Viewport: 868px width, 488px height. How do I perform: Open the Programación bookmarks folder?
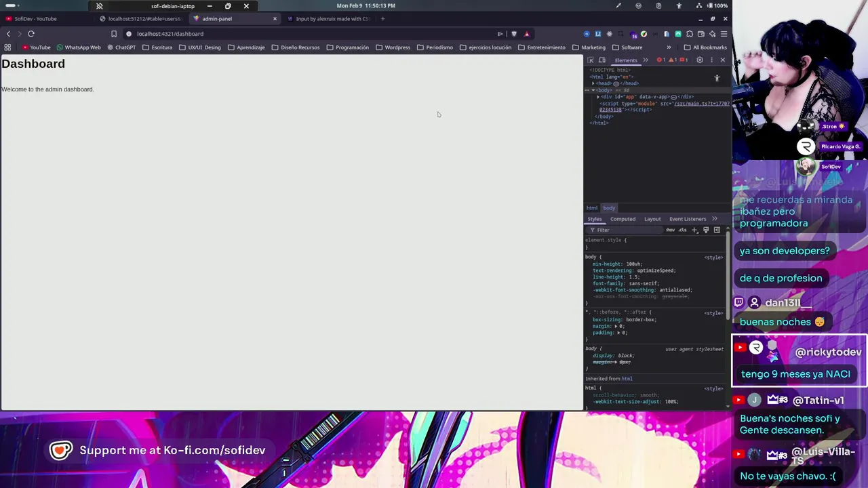pos(348,47)
